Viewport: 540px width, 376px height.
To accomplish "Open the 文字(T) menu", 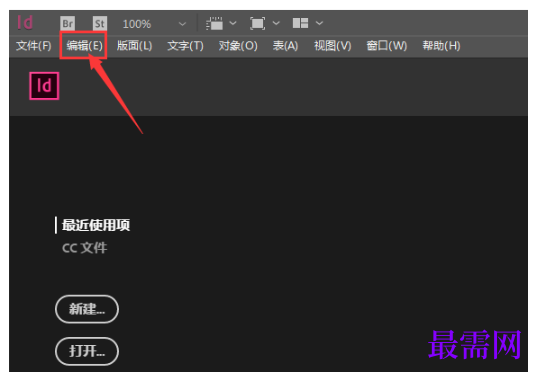I will [x=185, y=45].
